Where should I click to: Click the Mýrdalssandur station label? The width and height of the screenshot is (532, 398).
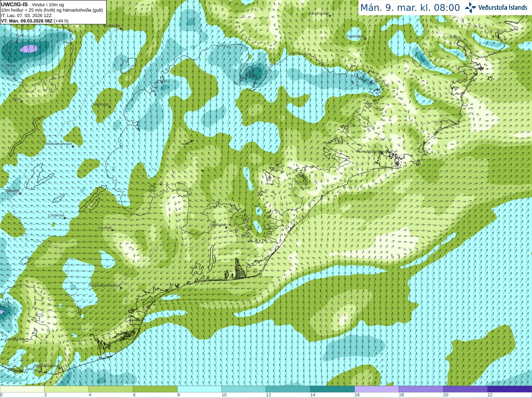pyautogui.click(x=47, y=365)
